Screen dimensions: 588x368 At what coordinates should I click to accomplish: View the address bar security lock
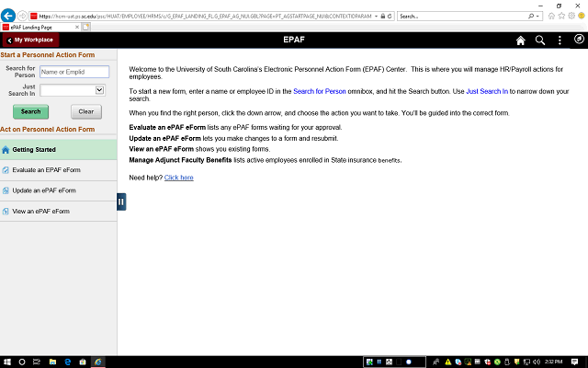click(383, 17)
